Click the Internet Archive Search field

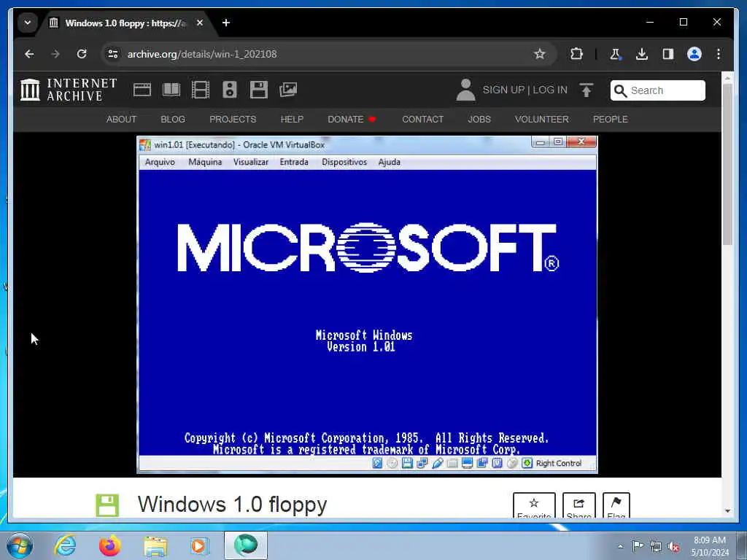click(x=657, y=90)
